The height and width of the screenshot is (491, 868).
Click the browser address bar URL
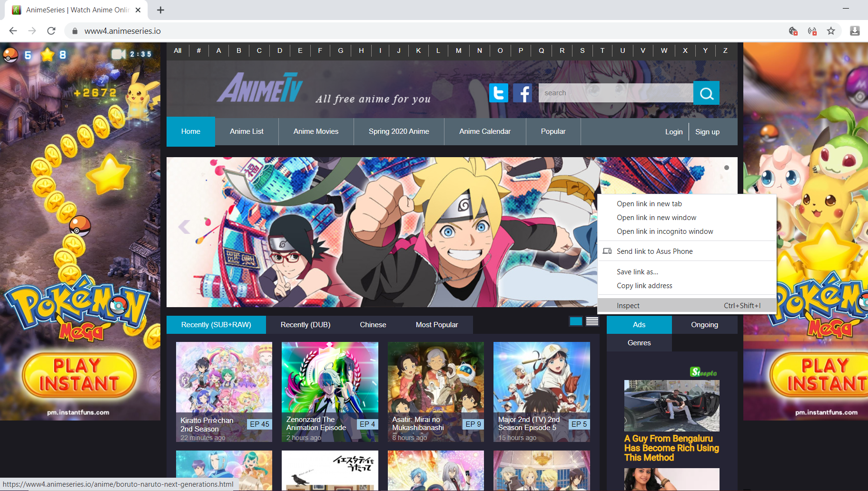click(123, 31)
